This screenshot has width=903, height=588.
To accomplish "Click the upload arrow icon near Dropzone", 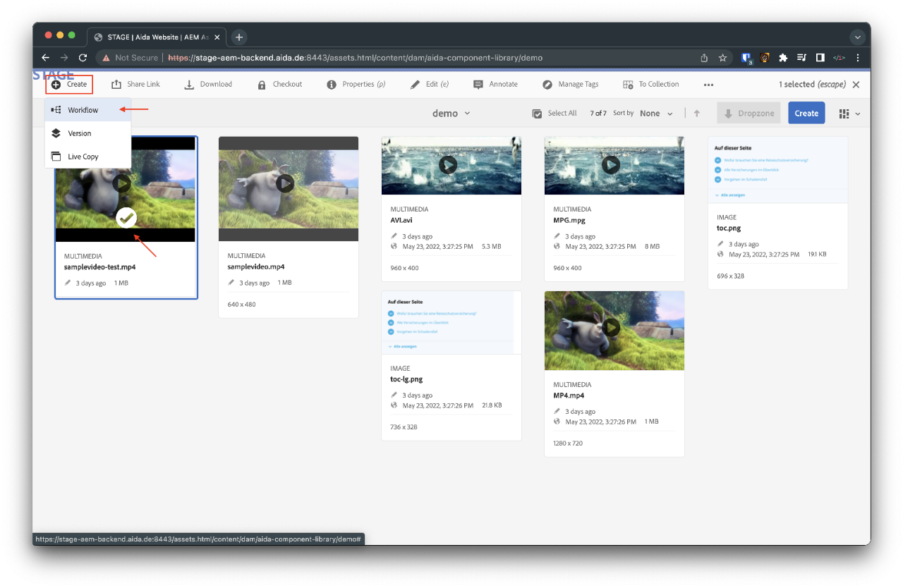I will (x=697, y=113).
